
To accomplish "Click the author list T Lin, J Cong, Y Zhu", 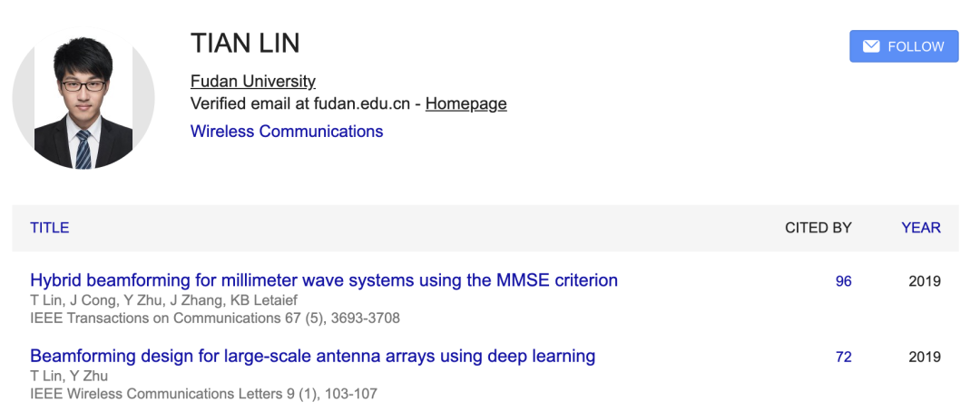I will click(163, 300).
